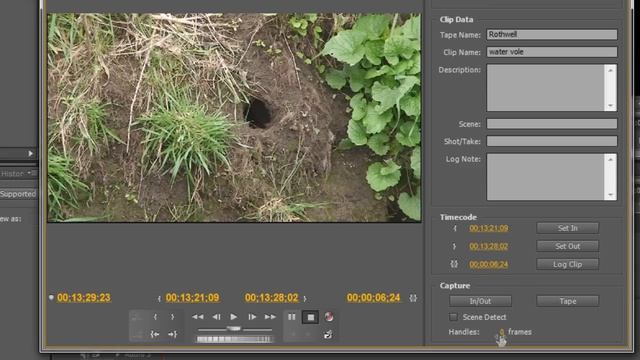Step back one frame
The width and height of the screenshot is (640, 360).
(x=216, y=317)
